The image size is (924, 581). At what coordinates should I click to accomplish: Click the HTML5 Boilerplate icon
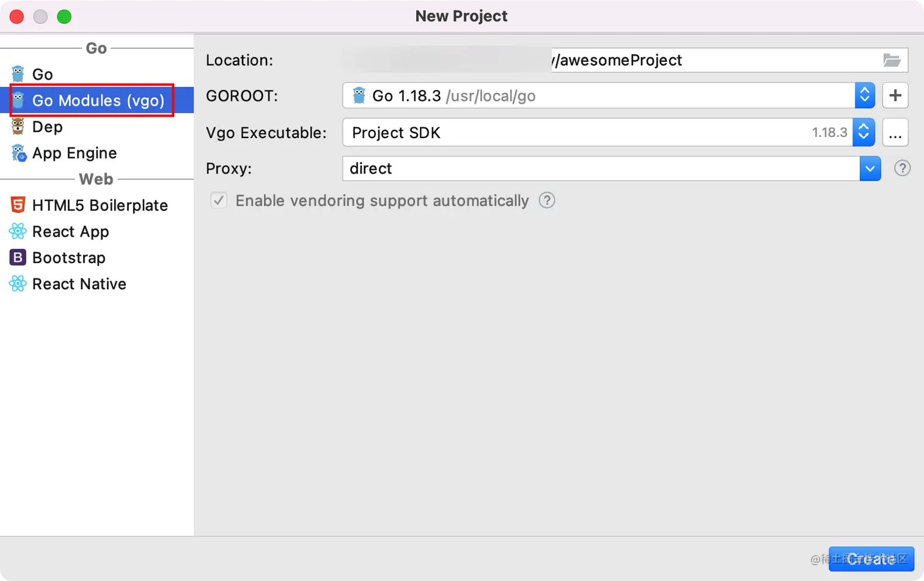tap(18, 205)
